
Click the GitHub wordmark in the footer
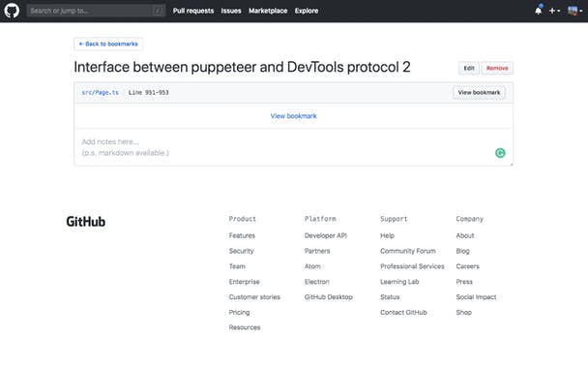coord(86,222)
